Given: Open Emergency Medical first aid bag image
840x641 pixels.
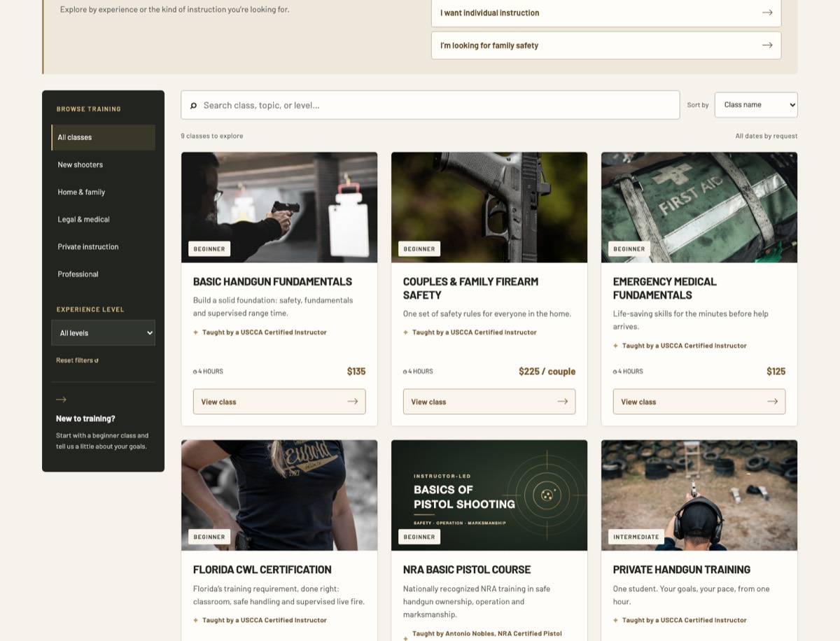Looking at the screenshot, I should coord(699,207).
